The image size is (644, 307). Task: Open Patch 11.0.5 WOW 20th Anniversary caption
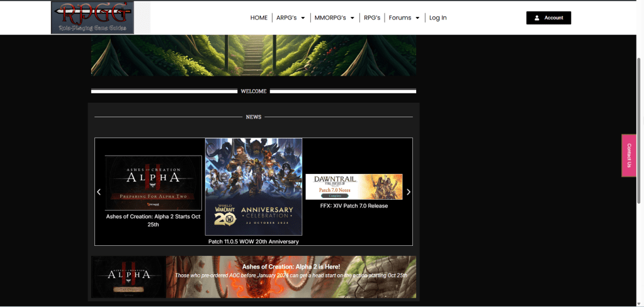(x=253, y=241)
